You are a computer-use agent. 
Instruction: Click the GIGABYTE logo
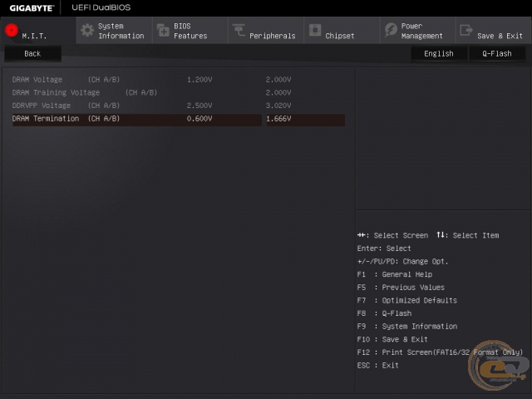(x=32, y=7)
